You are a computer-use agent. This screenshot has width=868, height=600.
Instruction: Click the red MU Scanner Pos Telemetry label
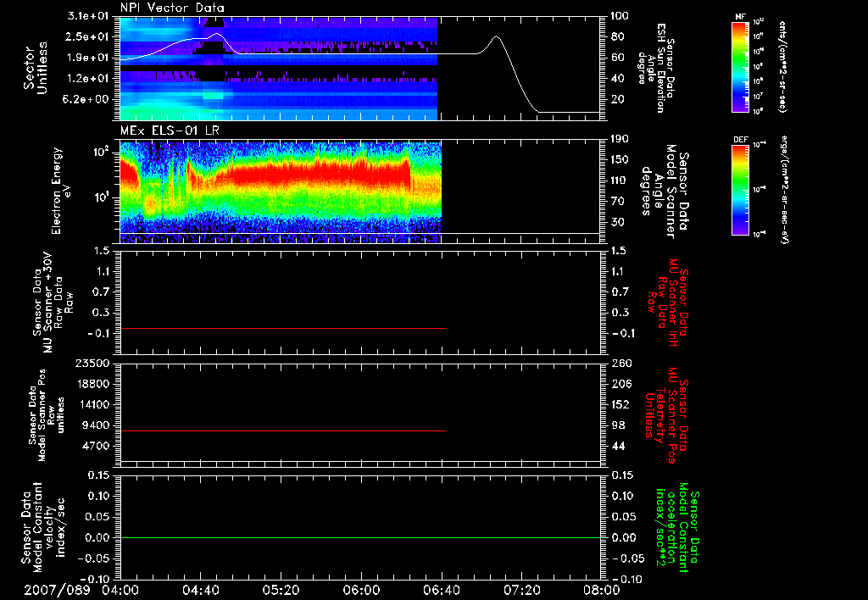[x=667, y=415]
